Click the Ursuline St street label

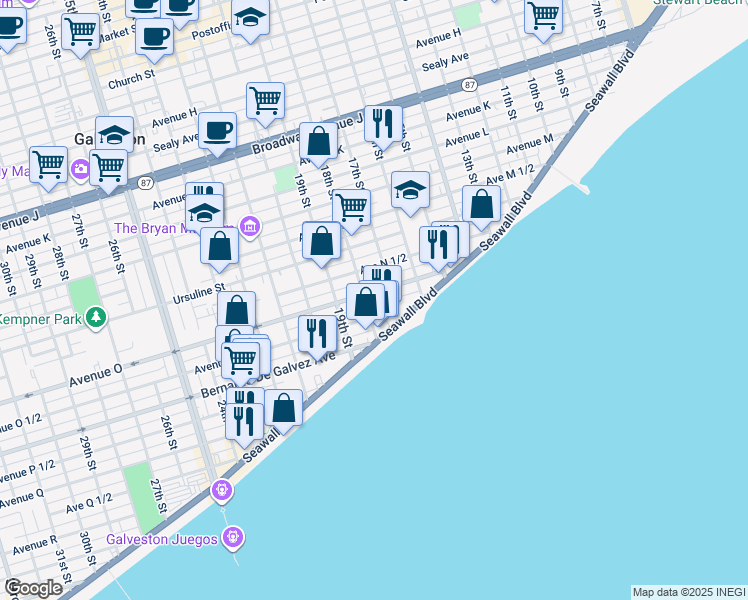198,293
